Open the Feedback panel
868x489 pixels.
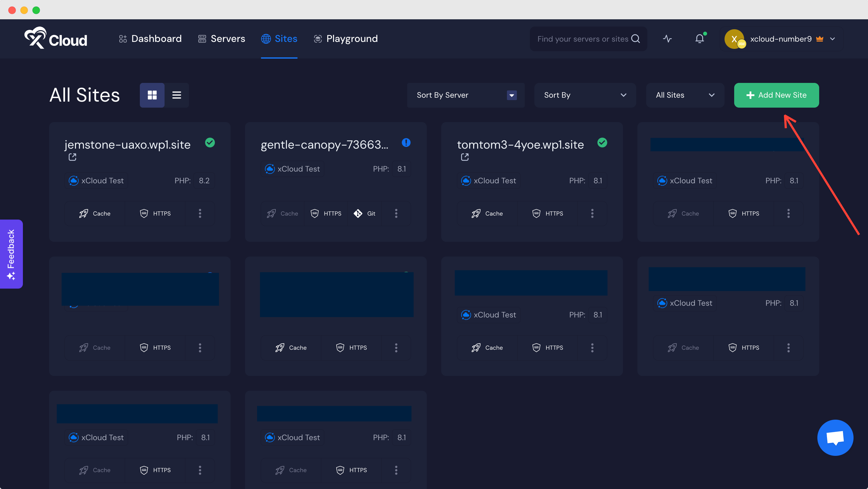[x=11, y=254]
